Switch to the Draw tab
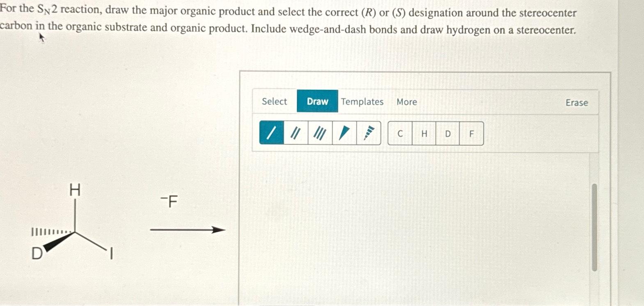 point(317,102)
